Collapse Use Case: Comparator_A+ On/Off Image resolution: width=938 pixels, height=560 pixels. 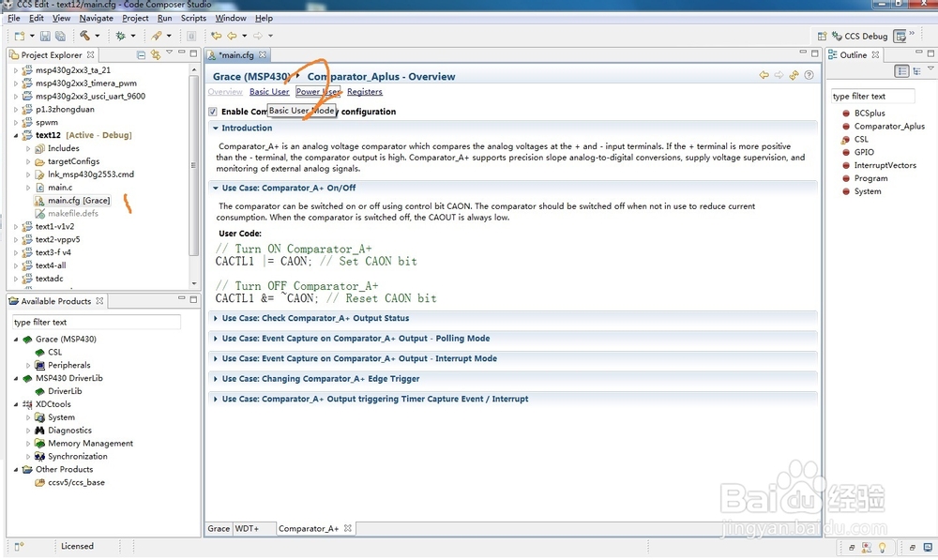click(x=216, y=188)
